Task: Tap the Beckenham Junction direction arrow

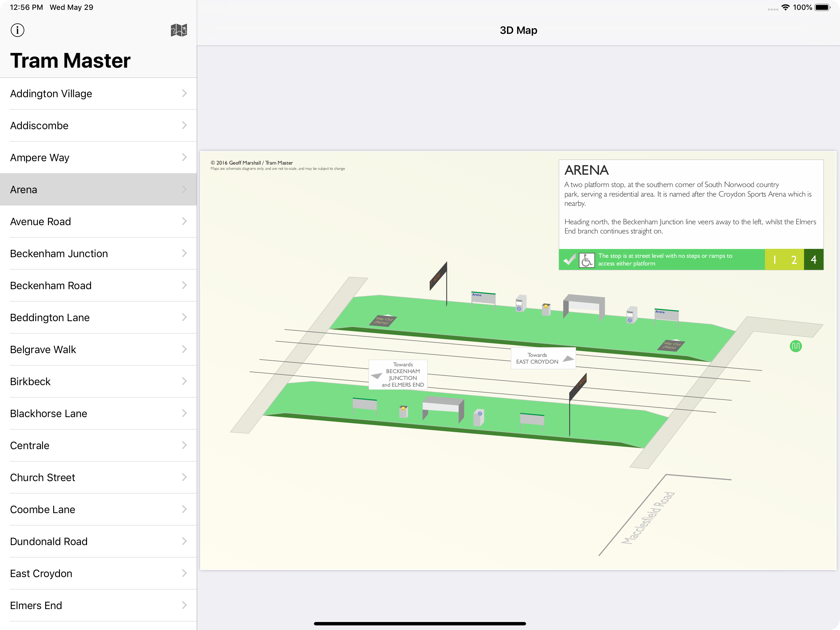Action: (x=376, y=375)
